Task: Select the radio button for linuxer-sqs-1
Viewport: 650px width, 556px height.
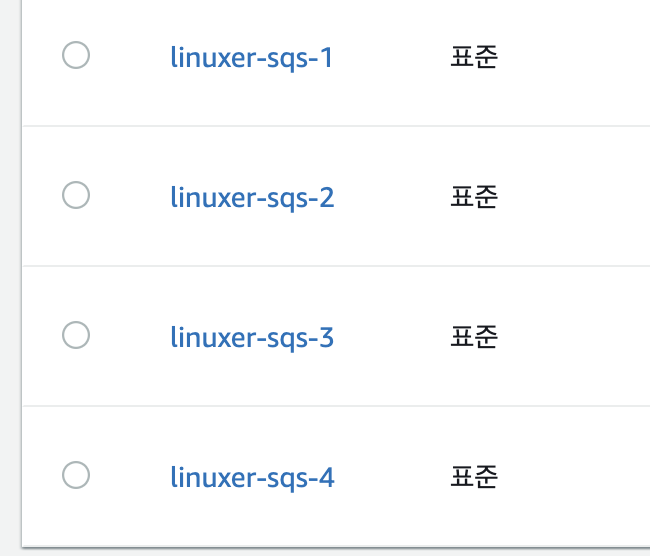Action: [76, 56]
